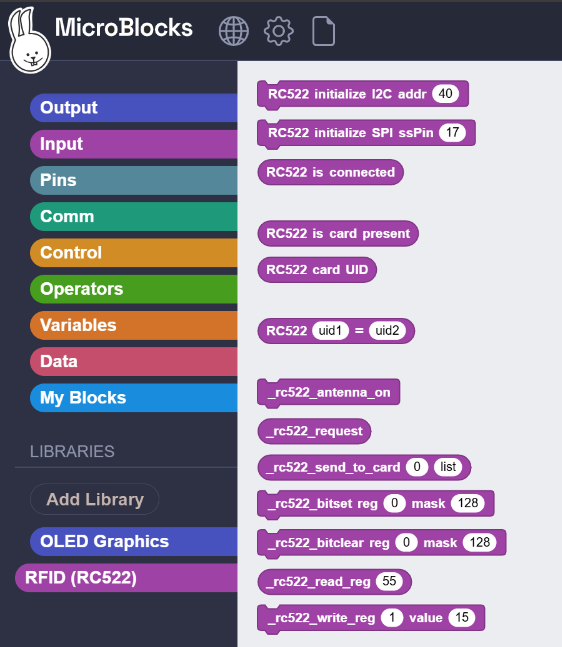This screenshot has width=562, height=647.
Task: Open the settings gear menu
Action: [279, 31]
